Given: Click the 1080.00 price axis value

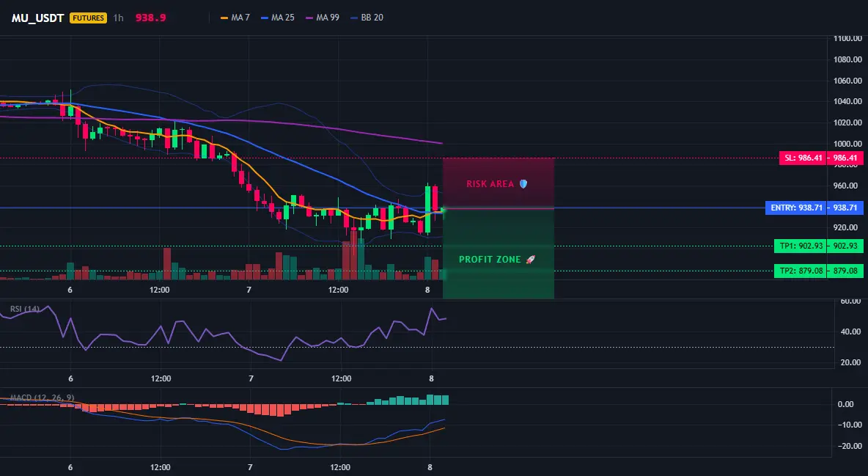Looking at the screenshot, I should [847, 59].
